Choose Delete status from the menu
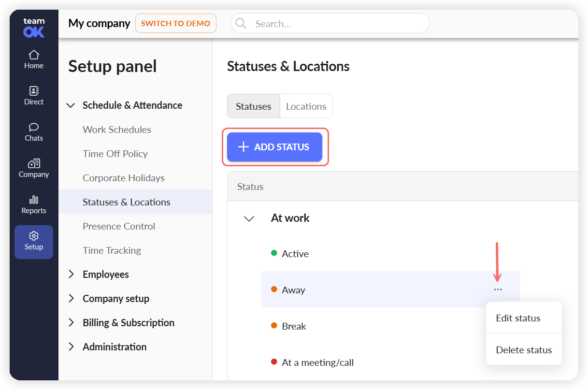 coord(524,350)
